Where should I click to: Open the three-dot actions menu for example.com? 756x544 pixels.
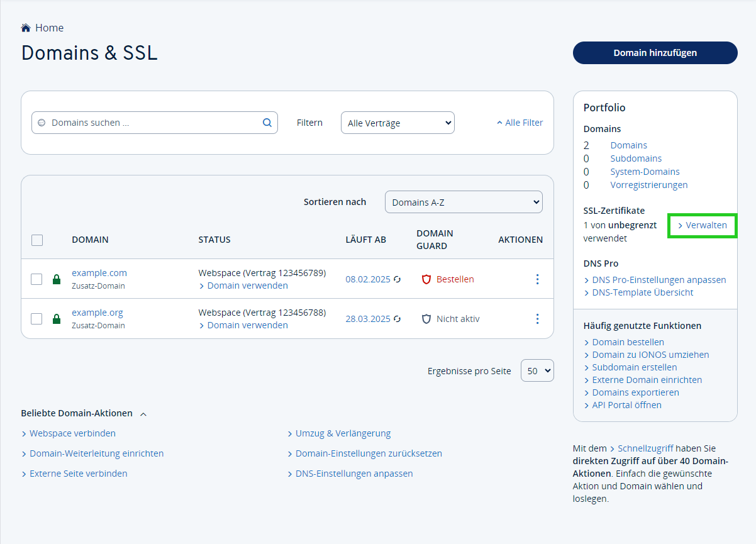[537, 279]
